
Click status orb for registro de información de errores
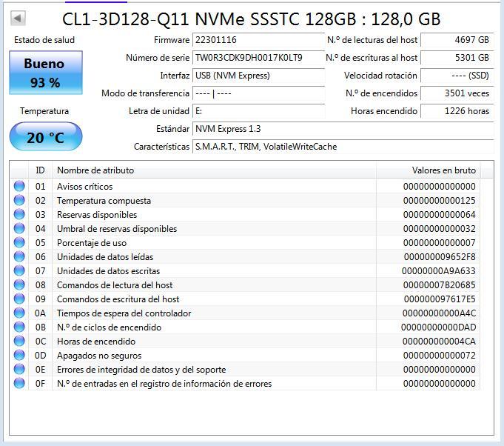pos(19,384)
